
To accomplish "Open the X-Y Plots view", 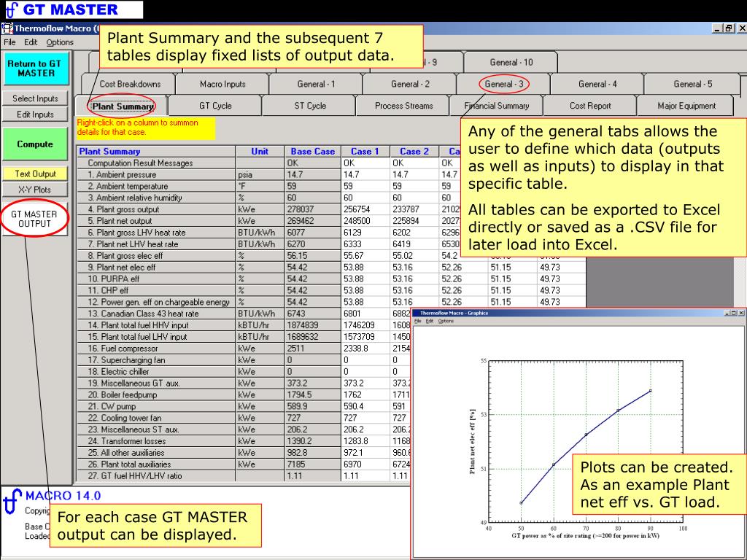I will (x=35, y=190).
